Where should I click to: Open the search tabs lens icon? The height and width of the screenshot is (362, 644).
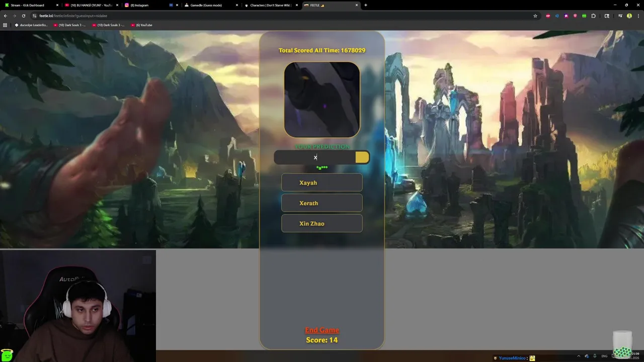coord(607,16)
